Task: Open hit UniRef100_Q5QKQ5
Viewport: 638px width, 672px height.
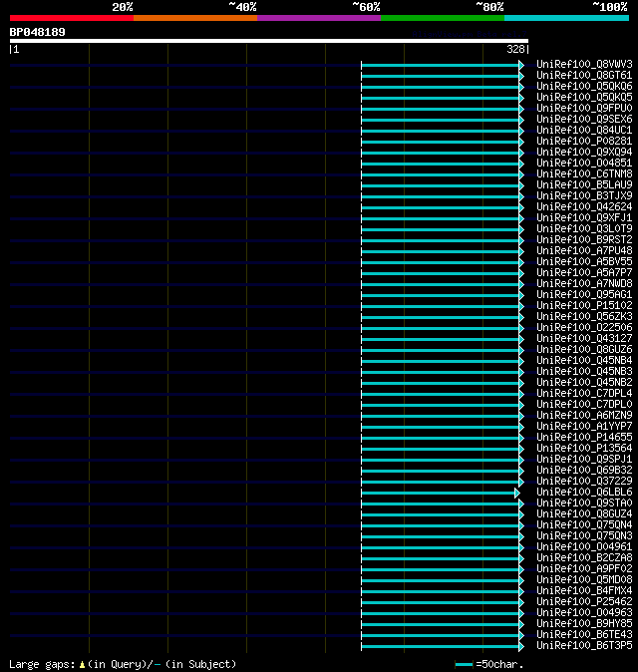Action: [584, 98]
